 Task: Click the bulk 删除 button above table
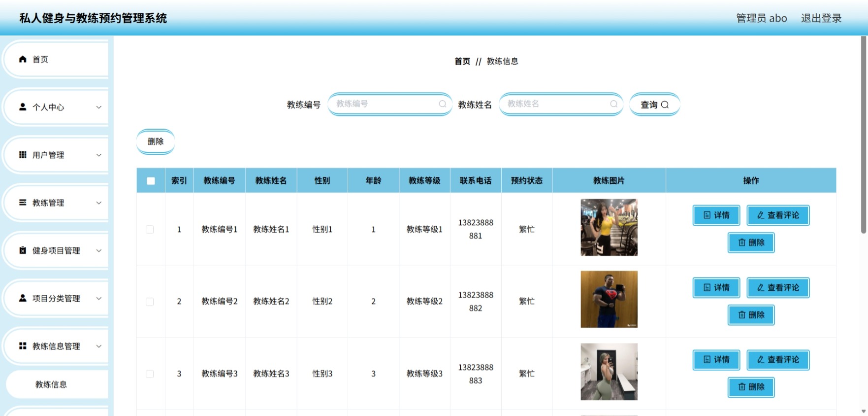(x=156, y=141)
